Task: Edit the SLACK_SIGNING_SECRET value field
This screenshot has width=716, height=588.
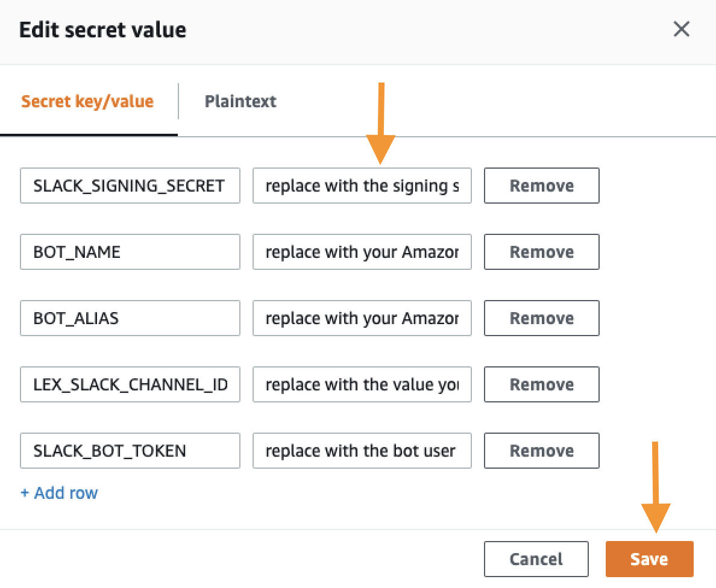Action: [x=362, y=186]
